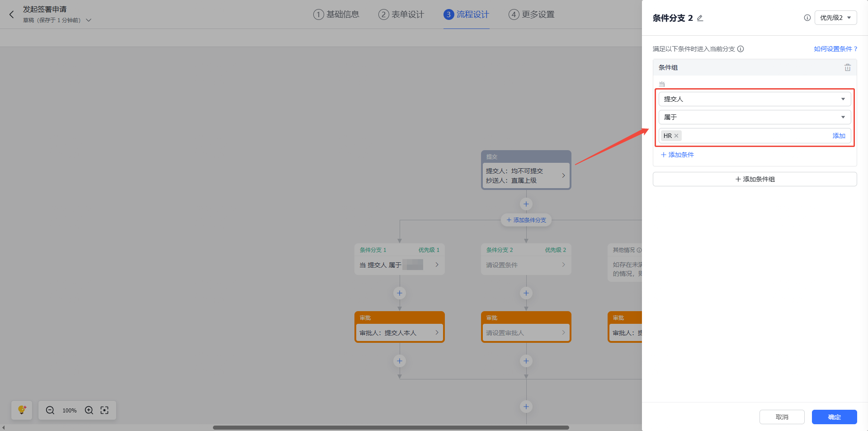Click the zoom out magnifier icon
The height and width of the screenshot is (431, 868).
click(50, 410)
